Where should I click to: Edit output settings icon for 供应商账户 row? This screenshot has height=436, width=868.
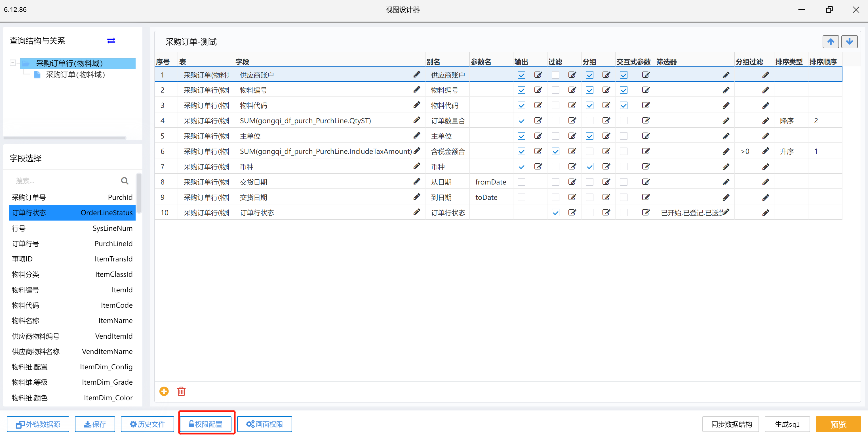pos(538,75)
